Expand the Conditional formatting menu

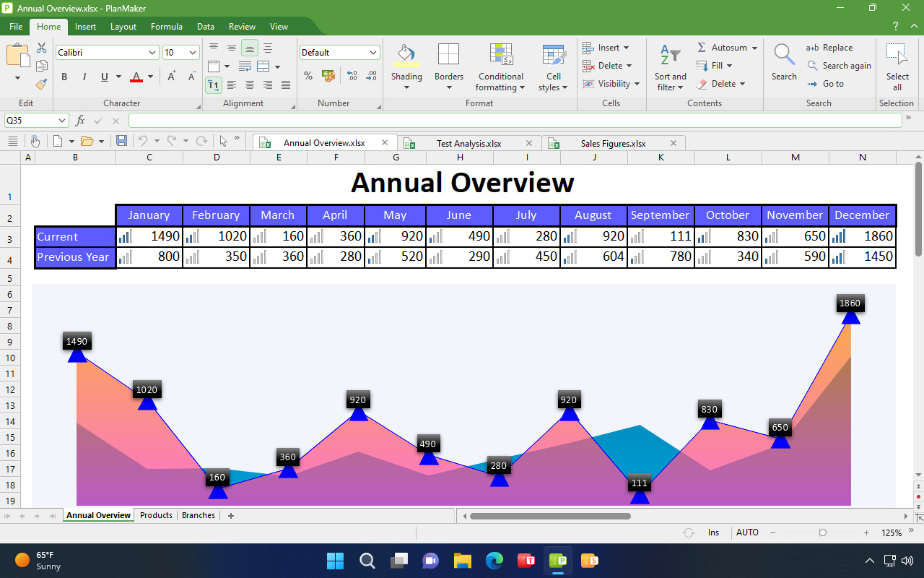(501, 82)
